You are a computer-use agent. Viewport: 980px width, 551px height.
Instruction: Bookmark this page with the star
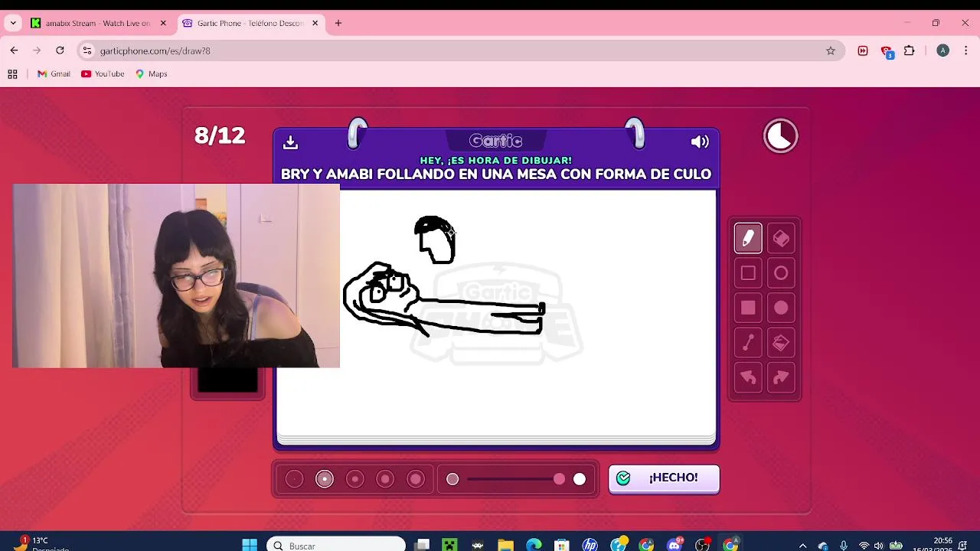[x=831, y=51]
